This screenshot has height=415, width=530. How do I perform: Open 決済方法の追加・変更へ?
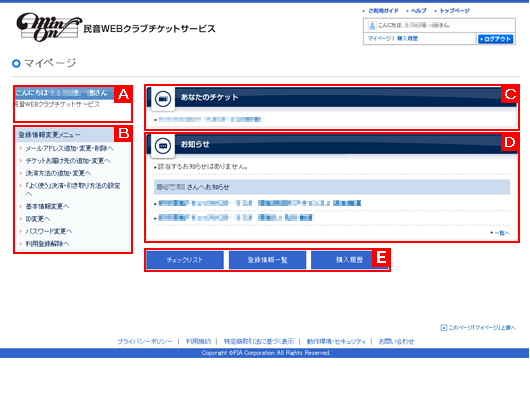(58, 173)
